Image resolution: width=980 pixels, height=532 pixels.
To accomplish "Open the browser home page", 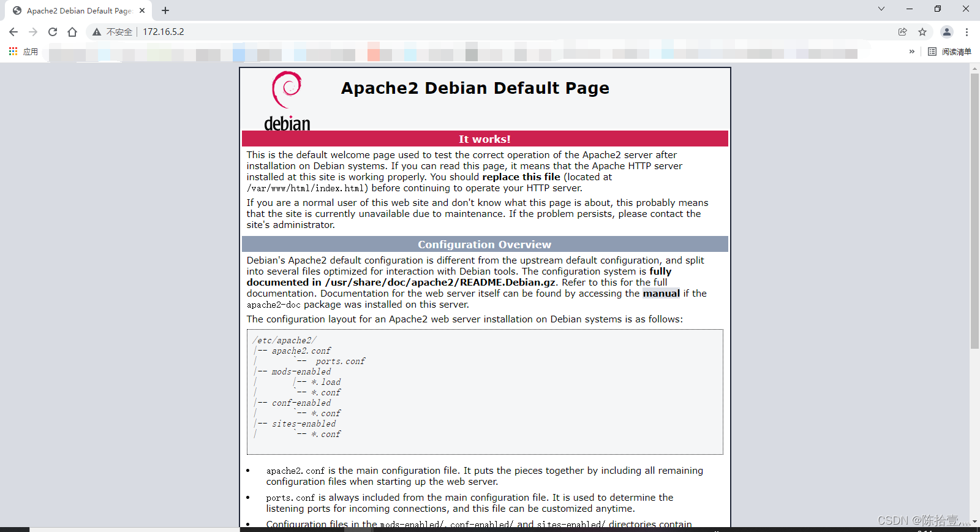I will click(72, 32).
